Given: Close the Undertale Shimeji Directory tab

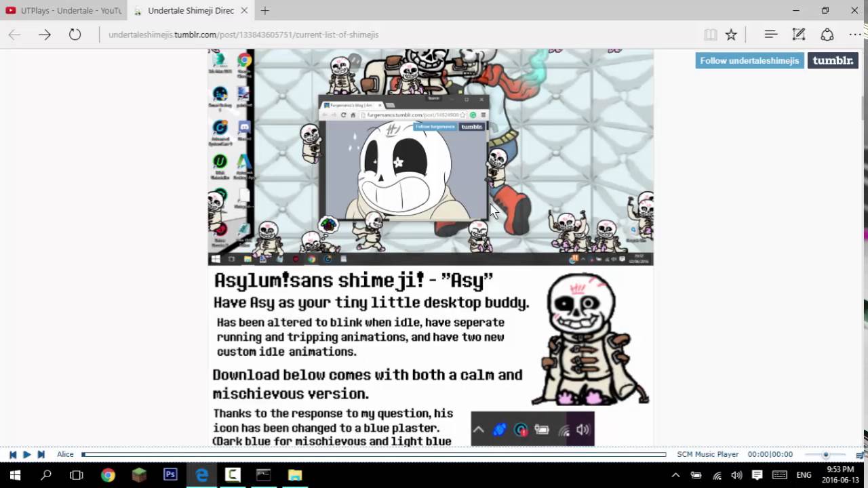Looking at the screenshot, I should (244, 11).
